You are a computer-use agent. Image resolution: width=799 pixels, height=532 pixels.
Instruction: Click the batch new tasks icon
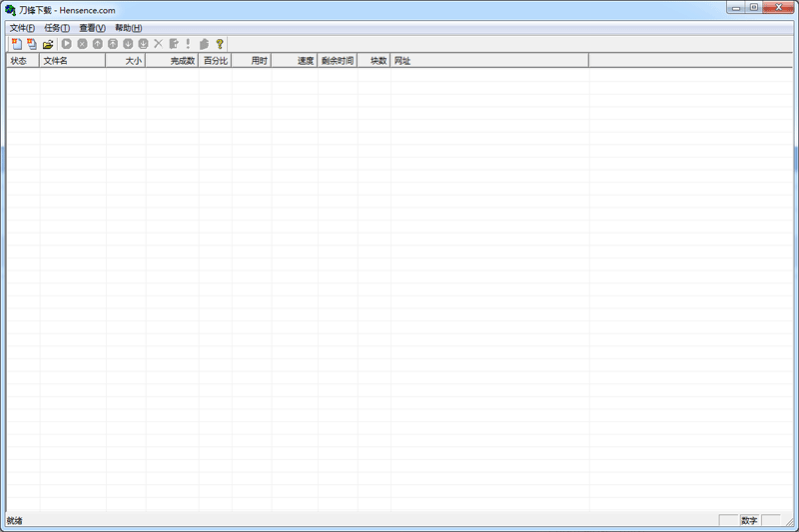pyautogui.click(x=32, y=44)
